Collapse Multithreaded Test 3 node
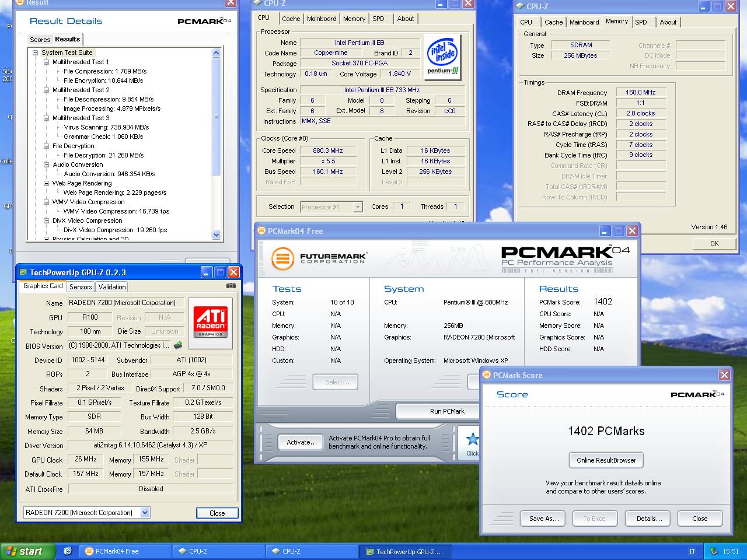 click(x=47, y=118)
